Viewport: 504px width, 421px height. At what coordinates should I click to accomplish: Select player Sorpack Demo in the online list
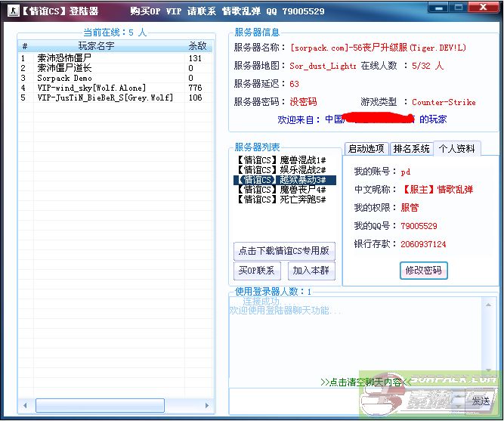pyautogui.click(x=65, y=78)
